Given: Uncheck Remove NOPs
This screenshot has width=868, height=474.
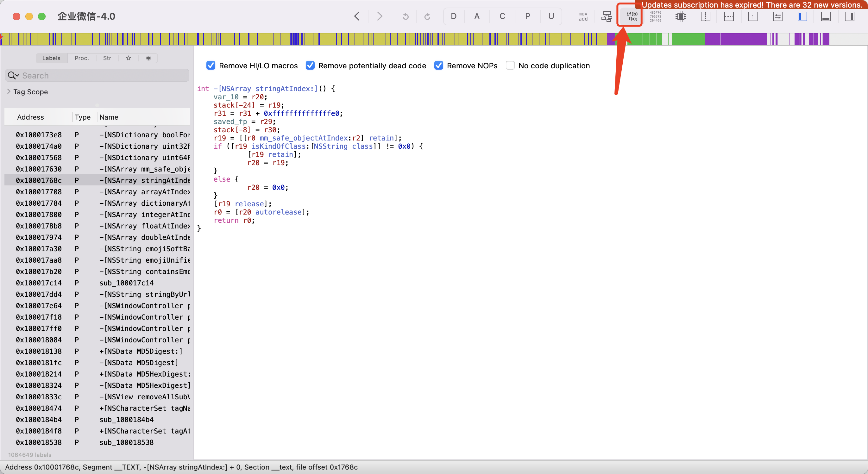Looking at the screenshot, I should coord(438,65).
